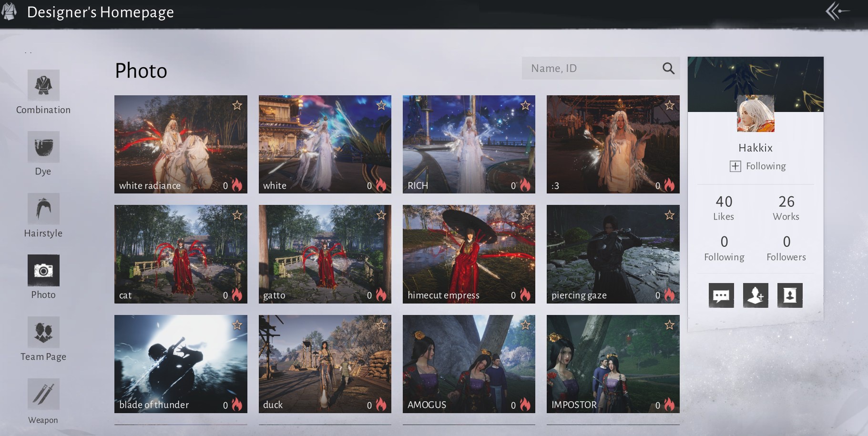Like the 'white' photo flame icon
Screen dimensions: 868x436
pos(381,185)
